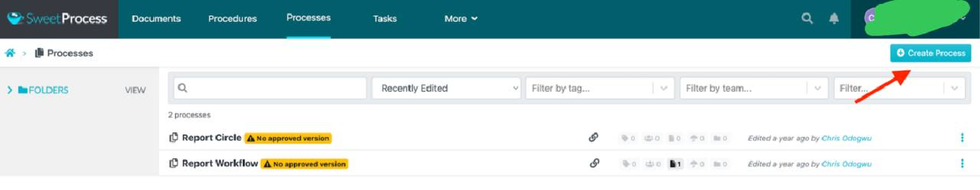Go to the Tasks tab

pos(385,18)
